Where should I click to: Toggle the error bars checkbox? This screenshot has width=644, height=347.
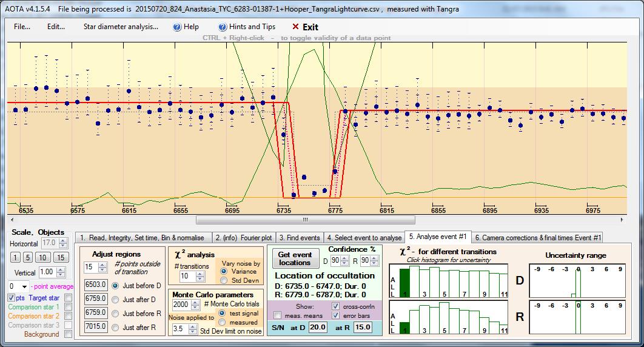point(336,316)
